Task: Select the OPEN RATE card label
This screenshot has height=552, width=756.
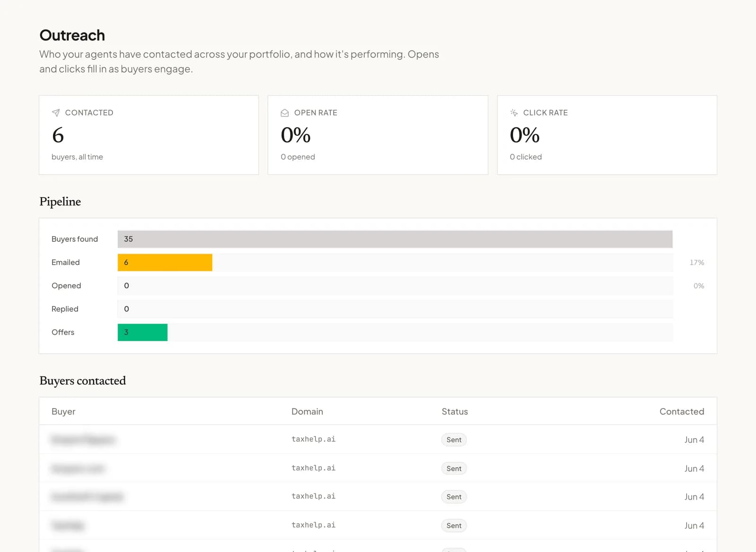Action: pyautogui.click(x=316, y=113)
